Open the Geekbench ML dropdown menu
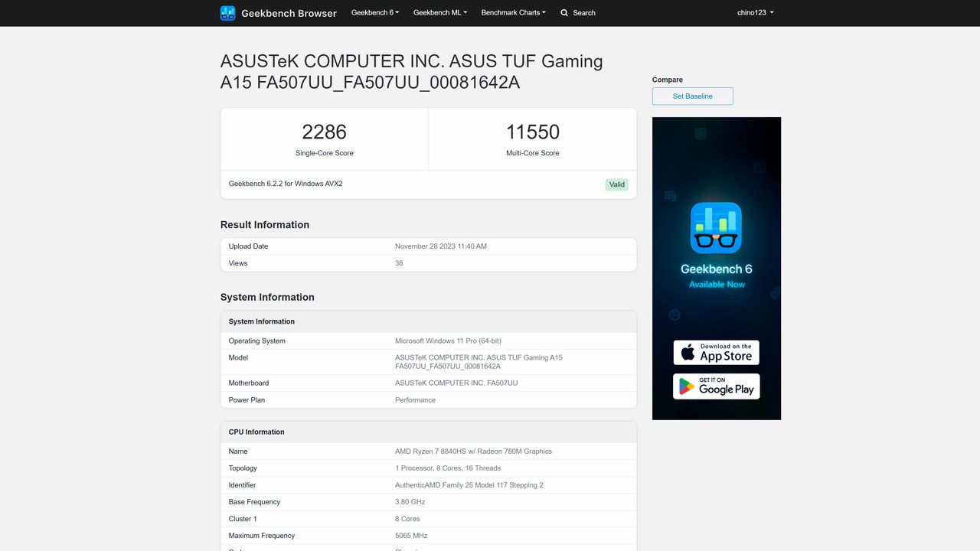The width and height of the screenshot is (980, 551). pyautogui.click(x=440, y=13)
